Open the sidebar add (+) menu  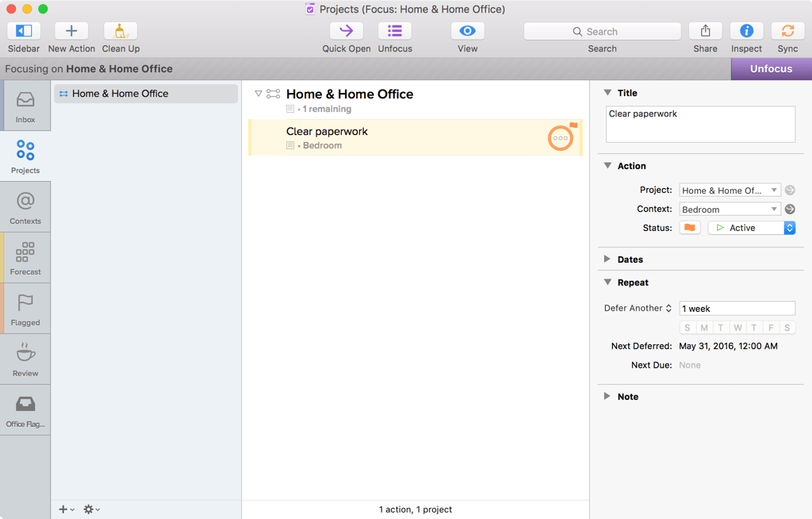(67, 509)
